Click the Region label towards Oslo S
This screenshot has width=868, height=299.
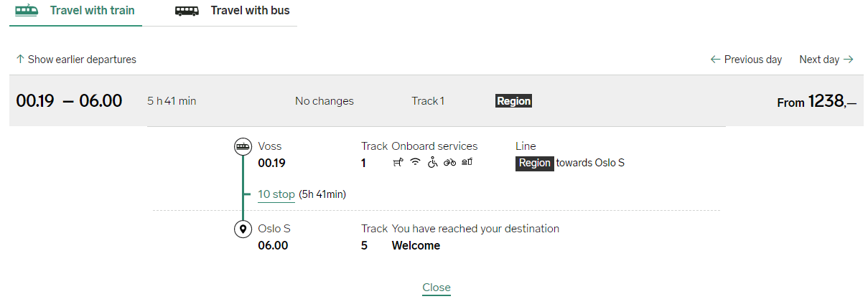coord(535,163)
